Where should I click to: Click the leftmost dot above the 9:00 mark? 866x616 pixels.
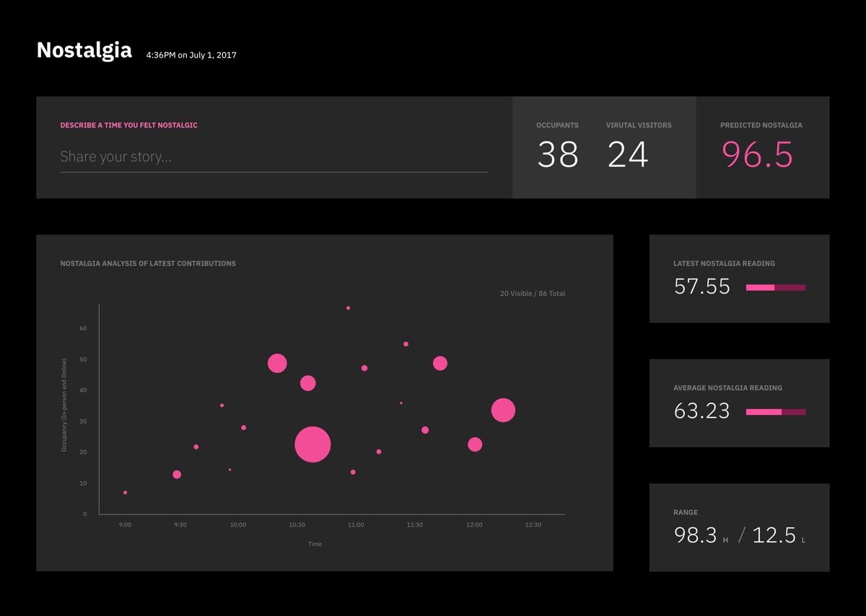tap(125, 493)
